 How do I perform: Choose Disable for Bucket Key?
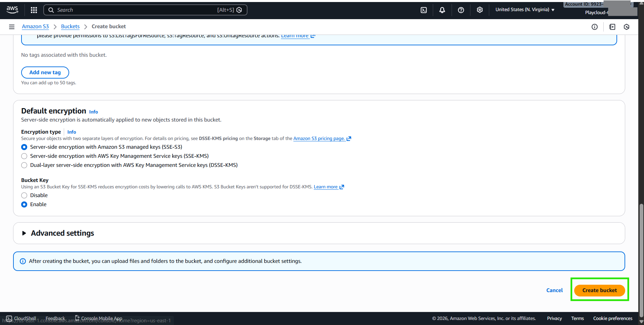click(x=24, y=195)
